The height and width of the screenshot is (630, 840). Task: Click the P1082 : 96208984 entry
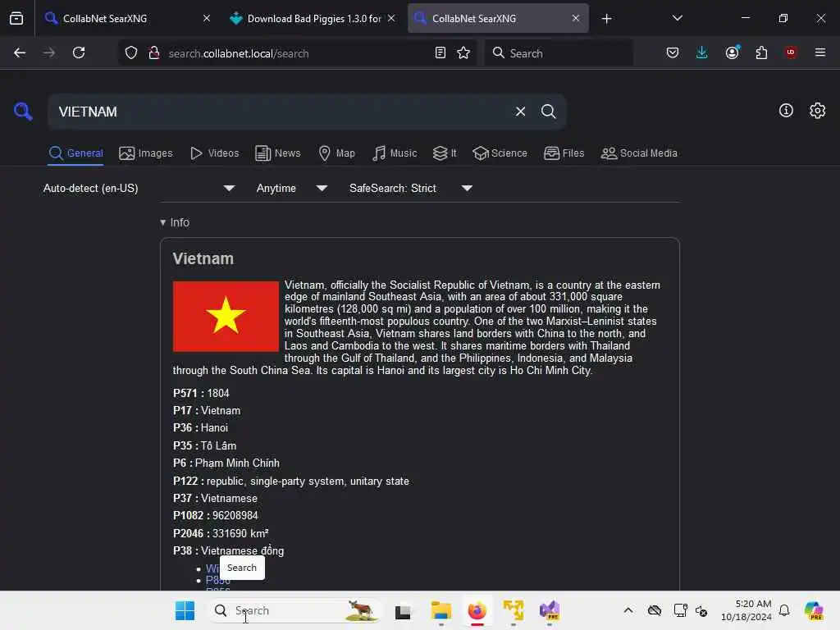pos(216,515)
